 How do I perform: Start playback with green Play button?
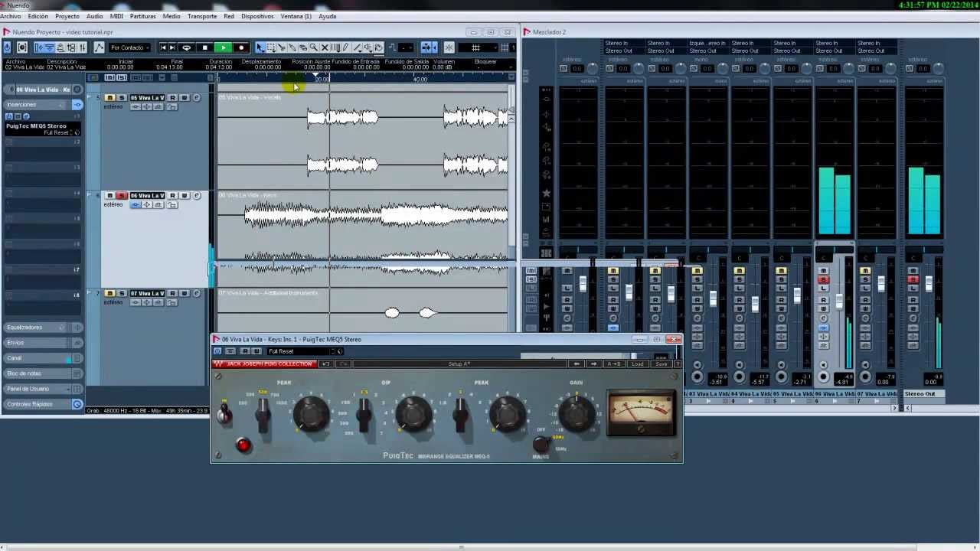223,47
